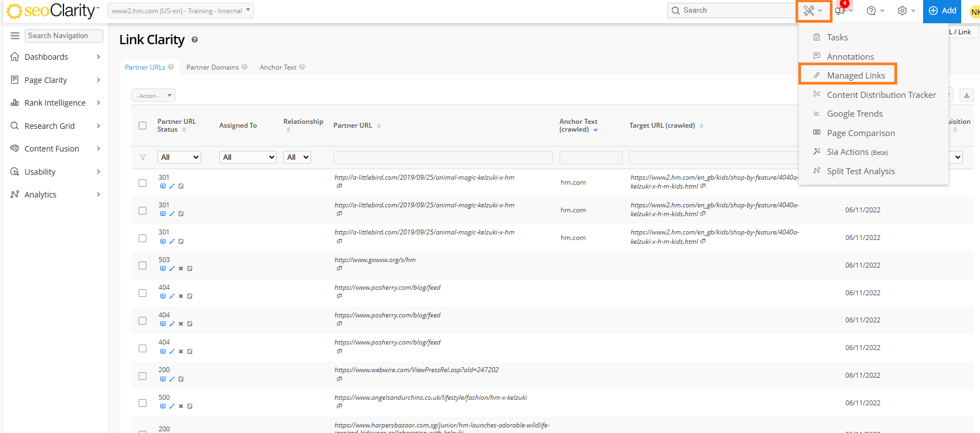Open the Action dropdown
This screenshot has width=980, height=433.
[x=154, y=96]
